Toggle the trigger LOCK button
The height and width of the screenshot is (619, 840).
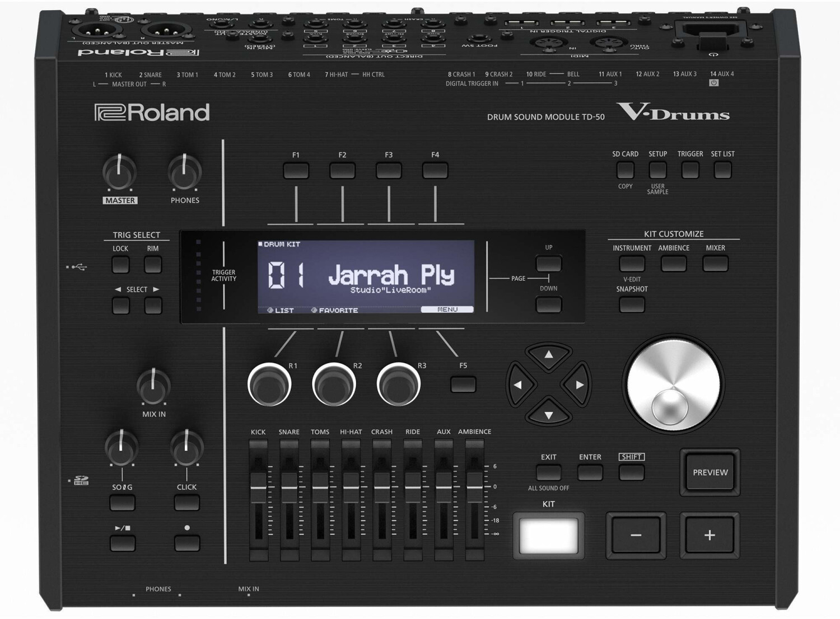point(120,265)
